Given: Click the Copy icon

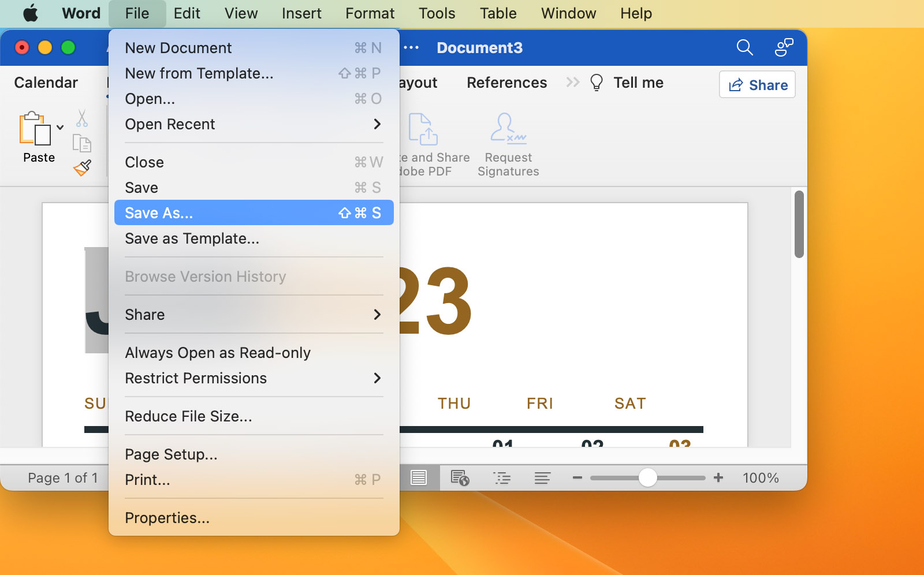Looking at the screenshot, I should pos(82,143).
